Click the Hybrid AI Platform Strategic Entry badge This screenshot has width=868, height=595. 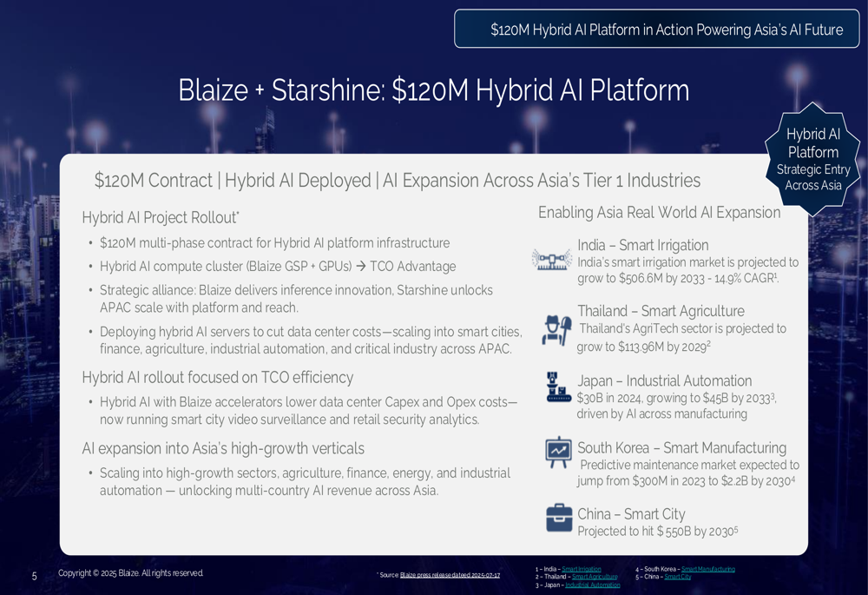pos(812,159)
